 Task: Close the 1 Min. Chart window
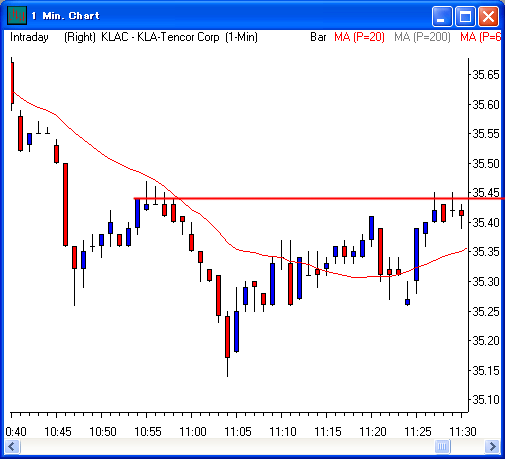tap(488, 16)
